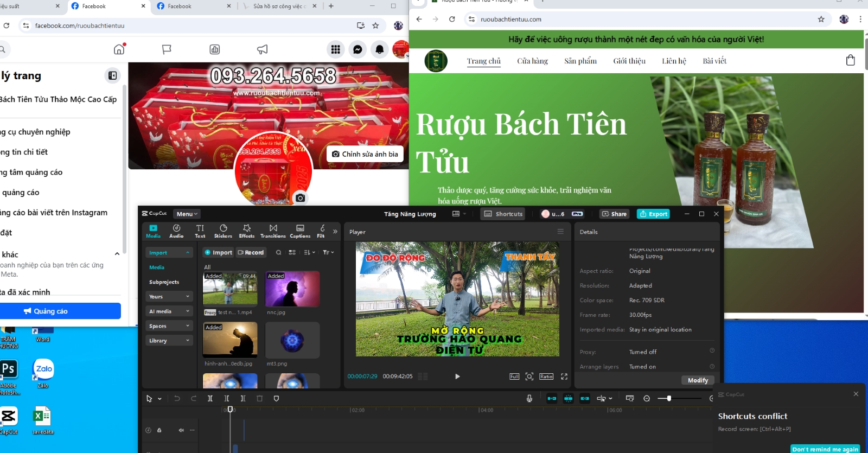Search media using magnifier icon in CapCut
This screenshot has width=868, height=453.
pyautogui.click(x=278, y=252)
